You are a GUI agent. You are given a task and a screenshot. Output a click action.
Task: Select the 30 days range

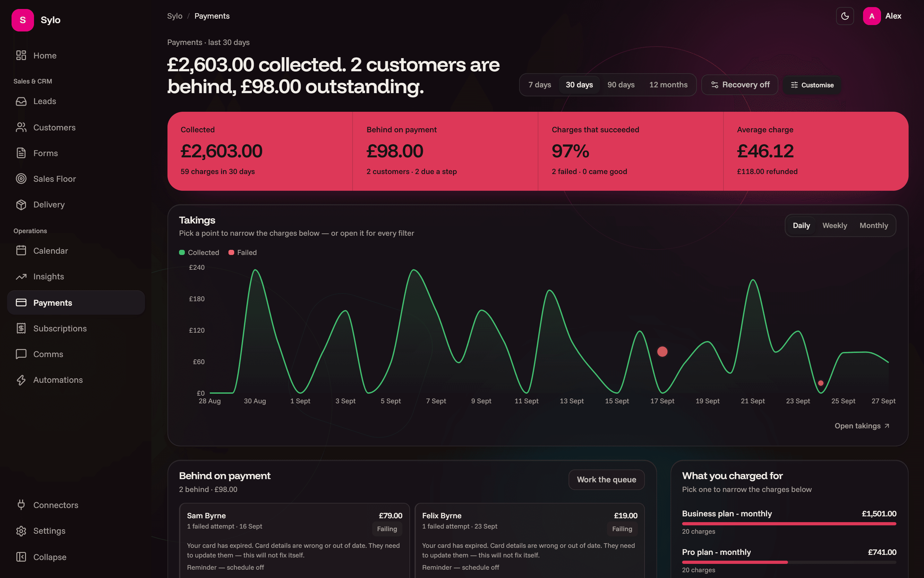(579, 85)
